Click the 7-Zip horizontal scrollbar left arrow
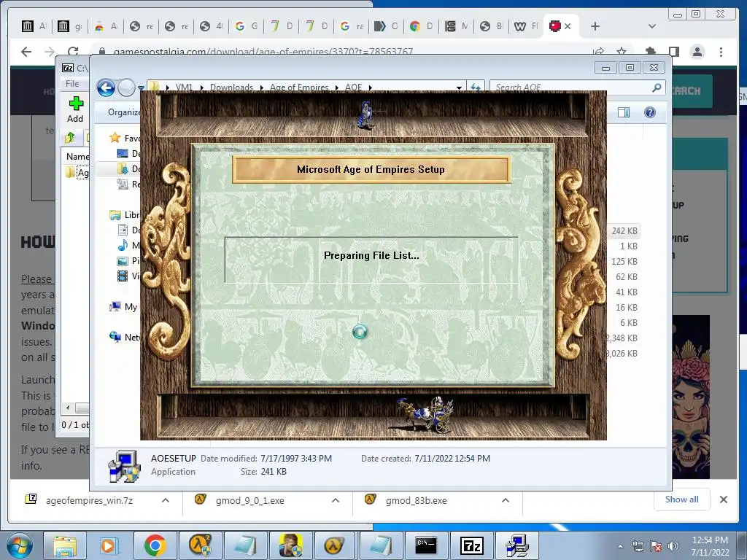 68,408
